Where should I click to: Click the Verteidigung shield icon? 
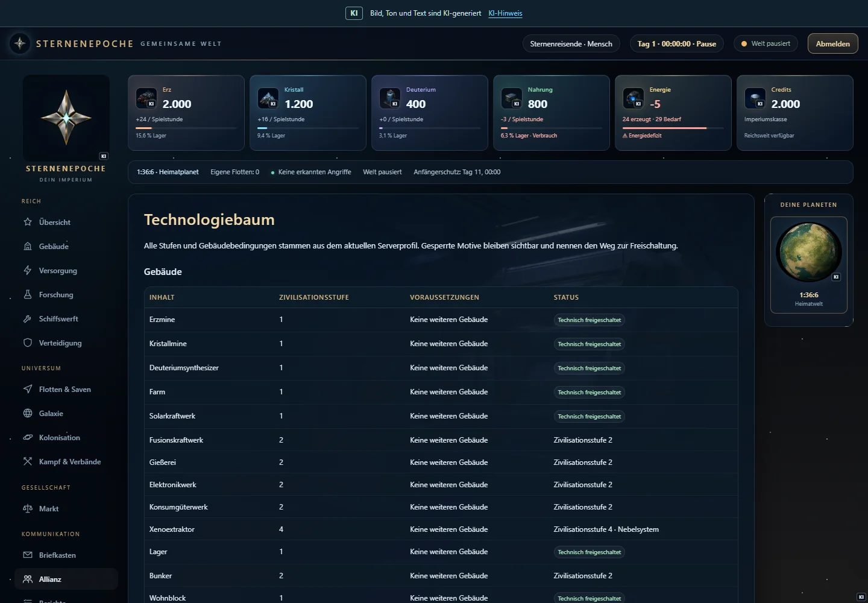pyautogui.click(x=28, y=343)
